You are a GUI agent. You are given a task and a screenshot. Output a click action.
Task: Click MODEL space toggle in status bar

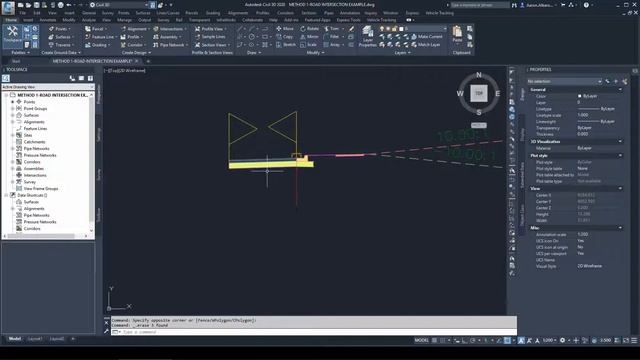tap(422, 340)
